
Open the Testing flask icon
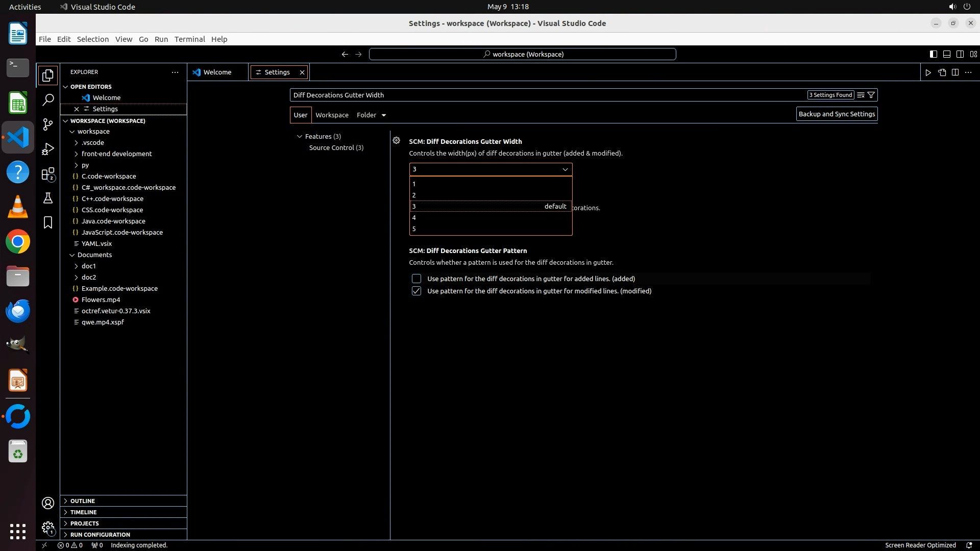tap(48, 198)
